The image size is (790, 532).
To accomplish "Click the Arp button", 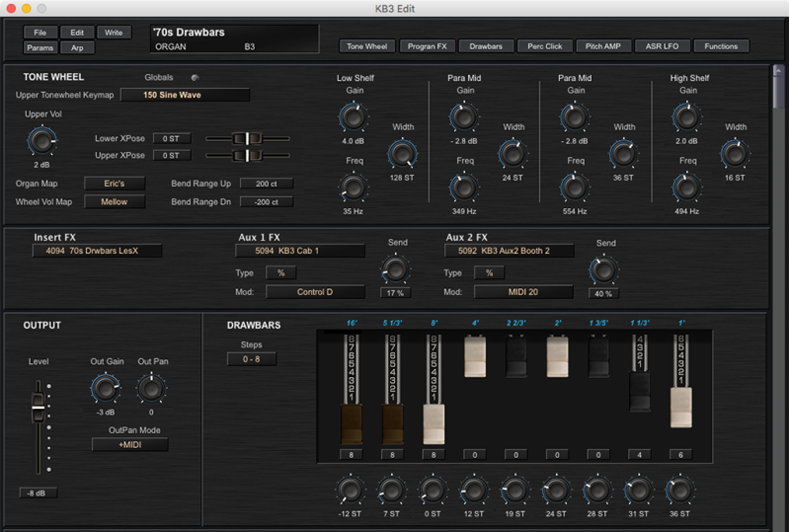I will point(77,47).
